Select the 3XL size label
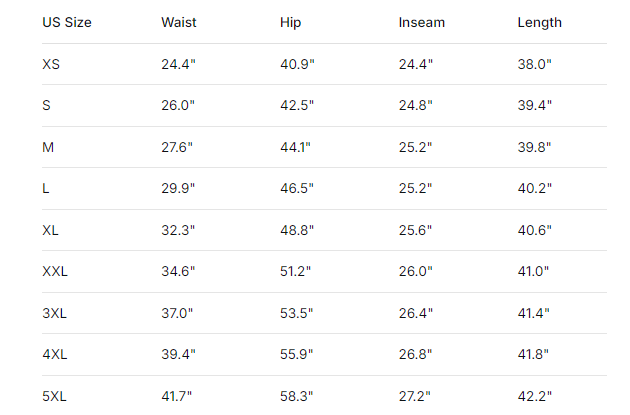Image resolution: width=630 pixels, height=415 pixels. coord(54,313)
